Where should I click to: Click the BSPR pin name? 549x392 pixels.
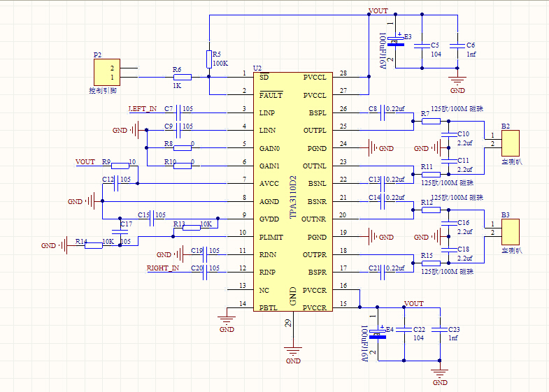(318, 273)
